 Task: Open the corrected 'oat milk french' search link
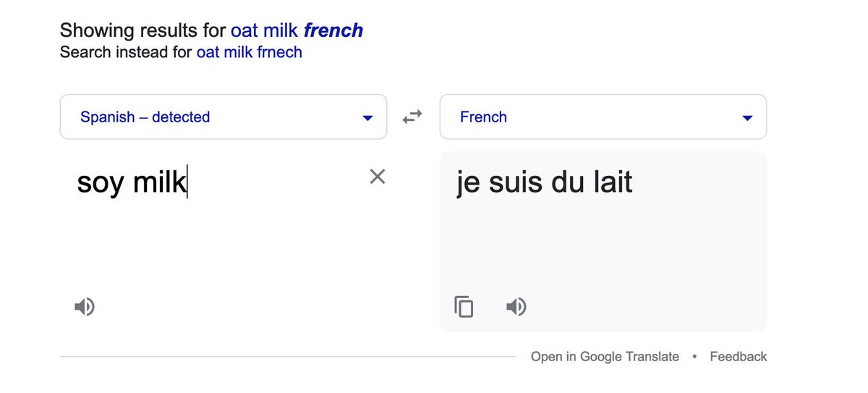tap(297, 30)
